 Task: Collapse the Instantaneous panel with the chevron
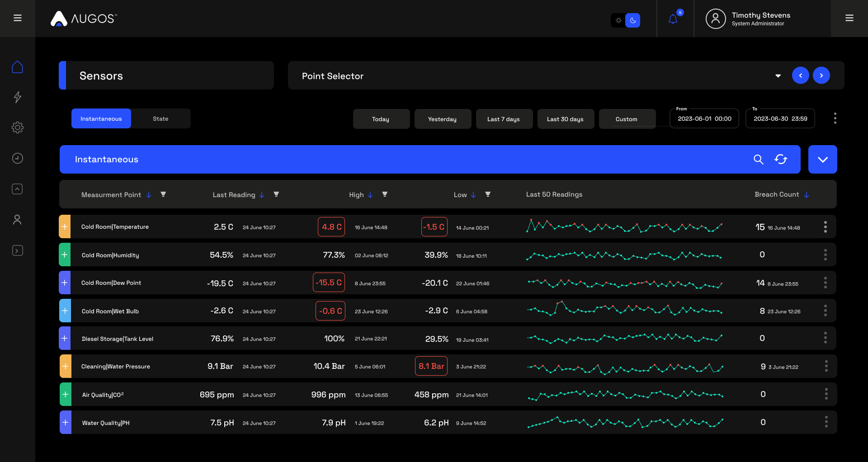(x=822, y=160)
